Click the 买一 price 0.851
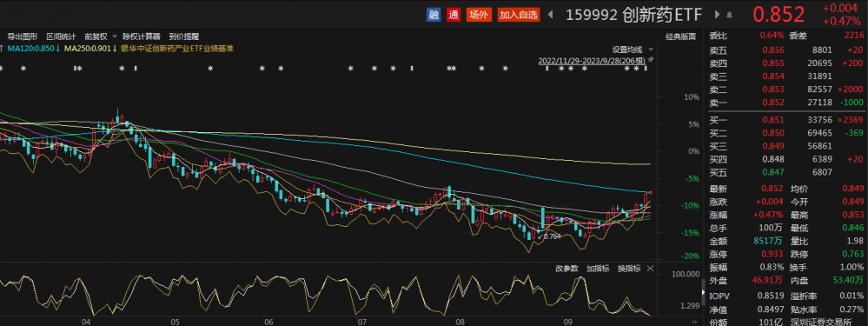The height and width of the screenshot is (326, 868). [x=774, y=120]
